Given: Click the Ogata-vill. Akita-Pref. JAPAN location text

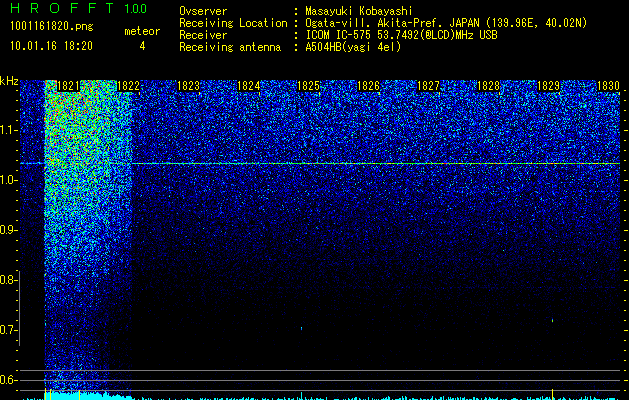Looking at the screenshot, I should pos(446,23).
